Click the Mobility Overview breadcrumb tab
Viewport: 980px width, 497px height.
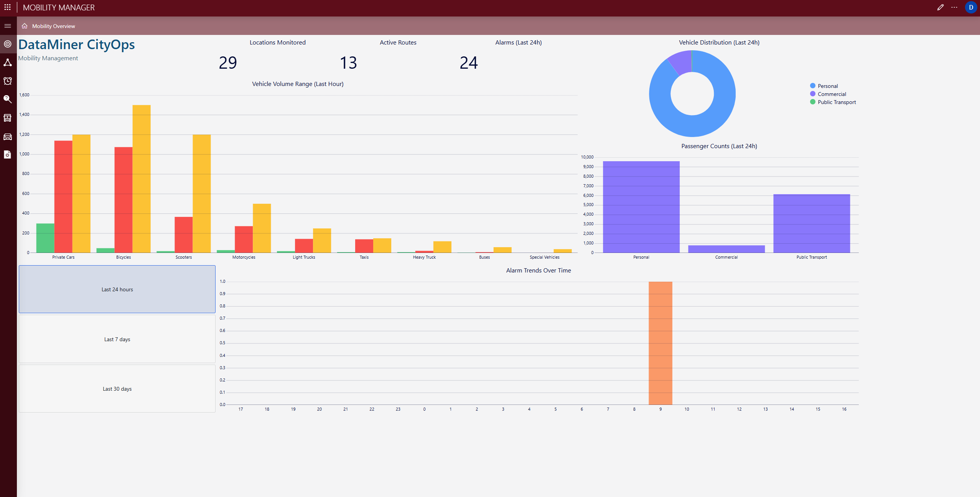click(x=53, y=26)
